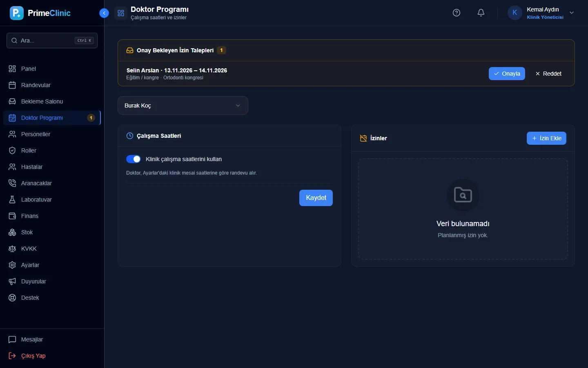Click the Stok boxes icon
The width and height of the screenshot is (588, 368).
[x=12, y=232]
